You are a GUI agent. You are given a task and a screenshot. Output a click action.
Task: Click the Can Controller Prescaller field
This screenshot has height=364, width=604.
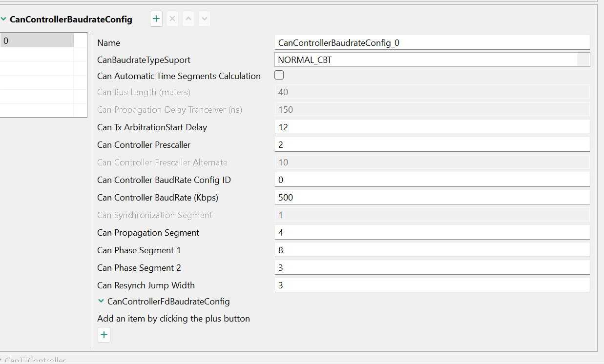432,144
